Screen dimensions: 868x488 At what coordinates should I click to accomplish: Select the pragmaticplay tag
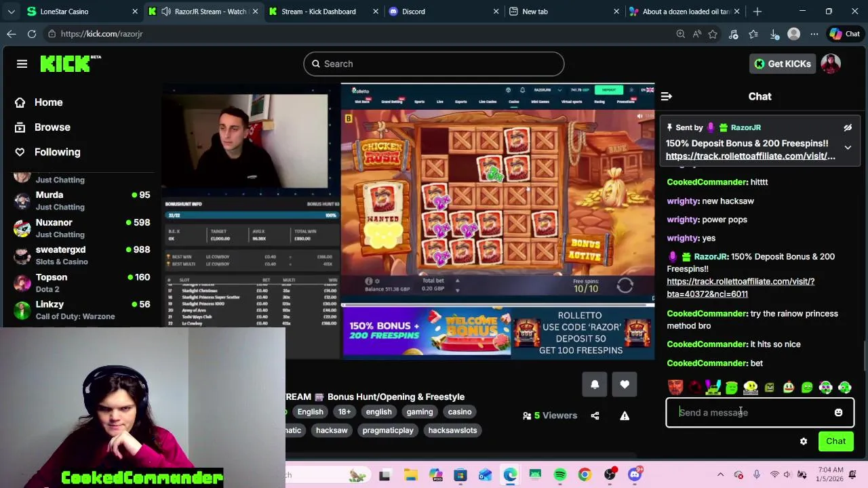[x=388, y=430]
